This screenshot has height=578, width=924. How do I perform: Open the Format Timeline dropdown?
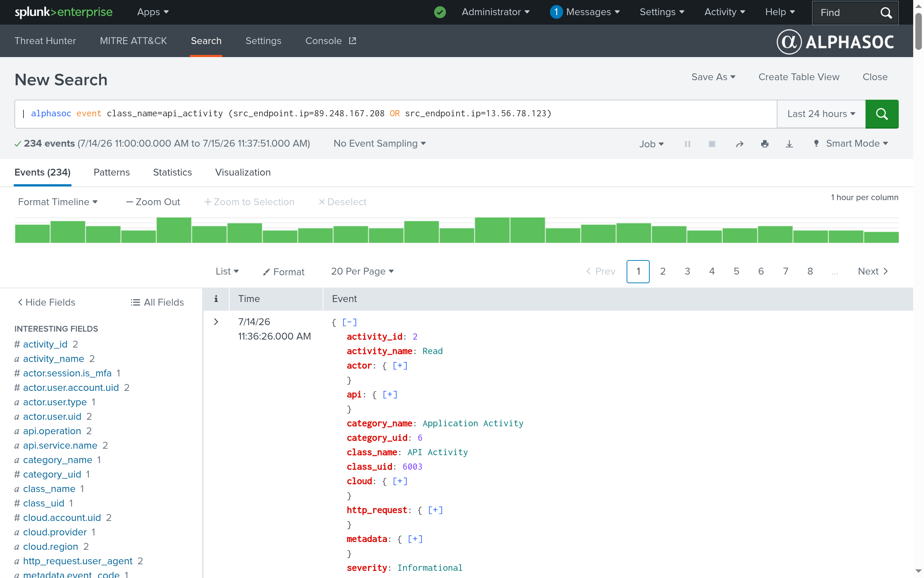tap(58, 202)
